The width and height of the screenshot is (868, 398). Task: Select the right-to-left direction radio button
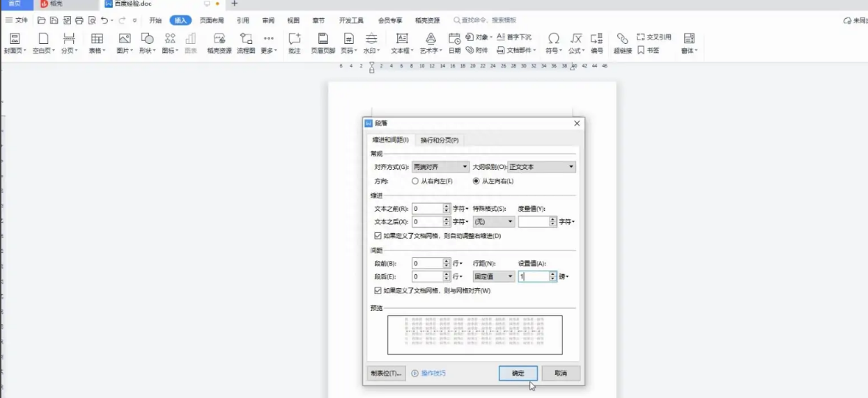tap(416, 181)
